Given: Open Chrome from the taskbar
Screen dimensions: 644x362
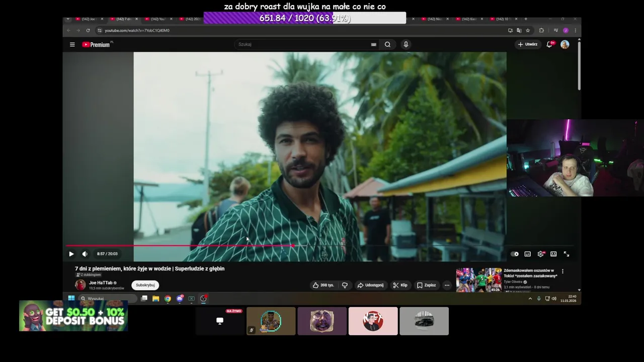Looking at the screenshot, I should pyautogui.click(x=168, y=298).
